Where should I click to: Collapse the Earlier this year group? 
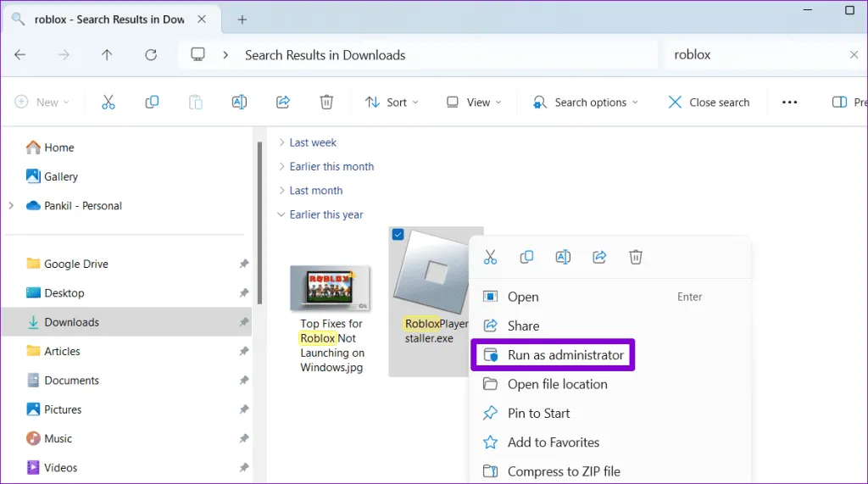pos(282,214)
